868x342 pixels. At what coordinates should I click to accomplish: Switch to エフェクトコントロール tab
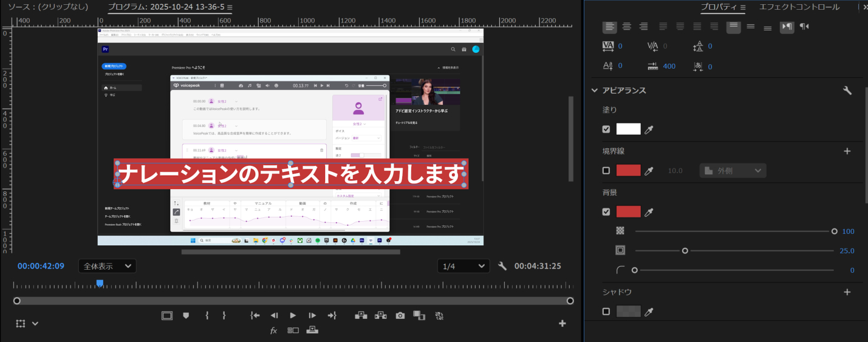coord(799,7)
